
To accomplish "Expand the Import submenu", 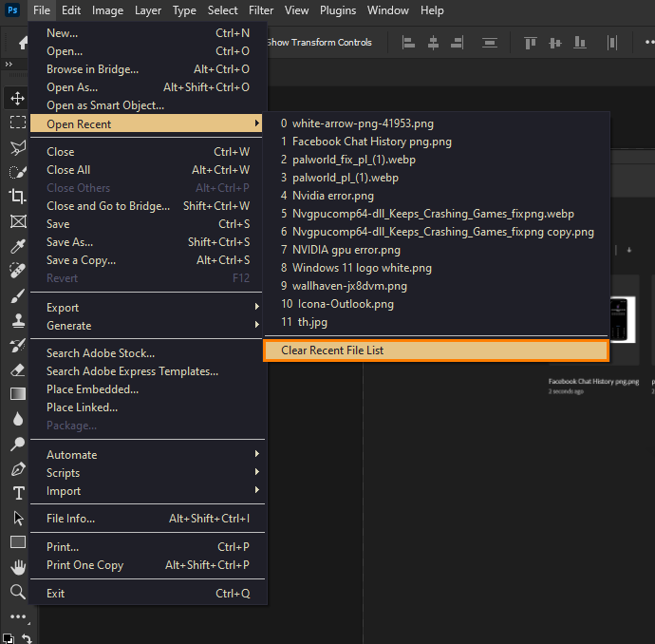I will tap(145, 491).
